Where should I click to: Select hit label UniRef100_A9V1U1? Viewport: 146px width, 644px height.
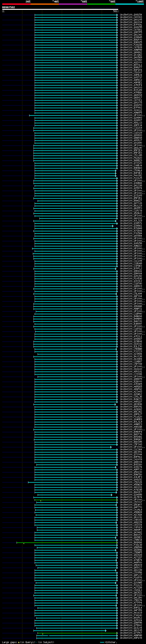[x=131, y=371]
